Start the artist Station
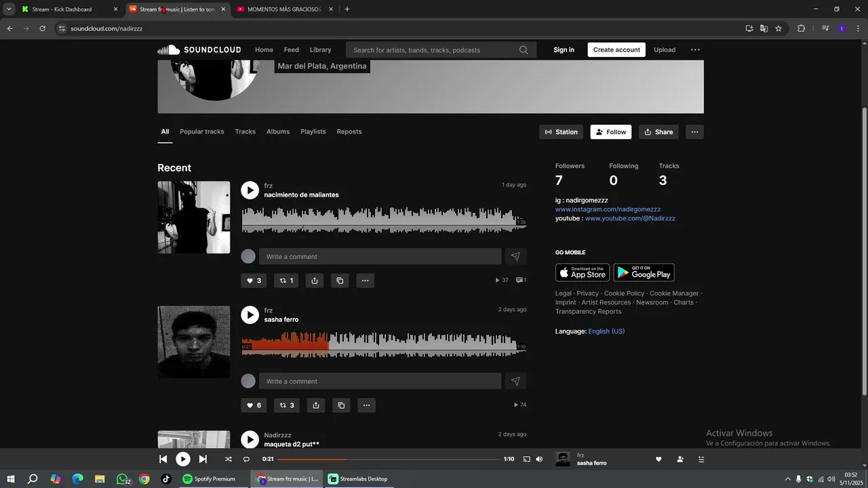Viewport: 868px width, 488px height. coord(561,132)
